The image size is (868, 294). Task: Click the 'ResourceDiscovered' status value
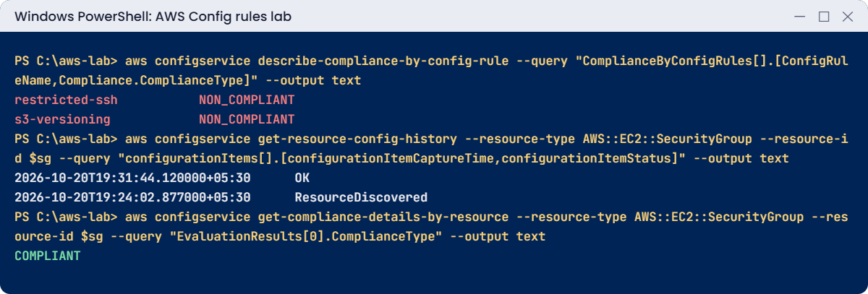pyautogui.click(x=361, y=197)
